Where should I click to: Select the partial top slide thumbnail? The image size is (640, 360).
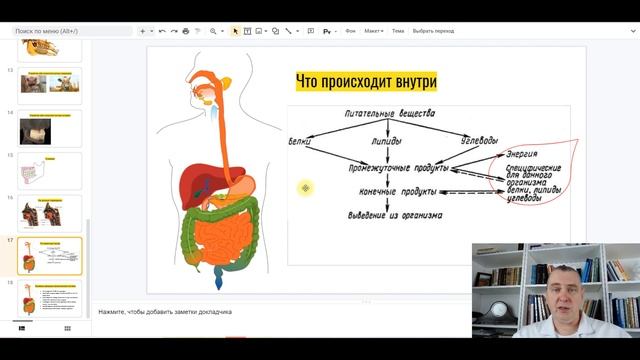tap(50, 51)
